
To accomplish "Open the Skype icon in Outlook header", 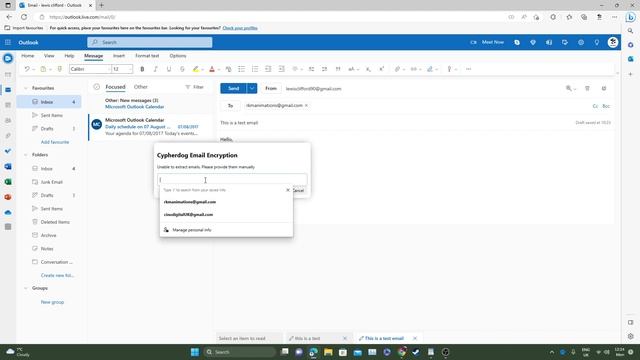I will [517, 42].
